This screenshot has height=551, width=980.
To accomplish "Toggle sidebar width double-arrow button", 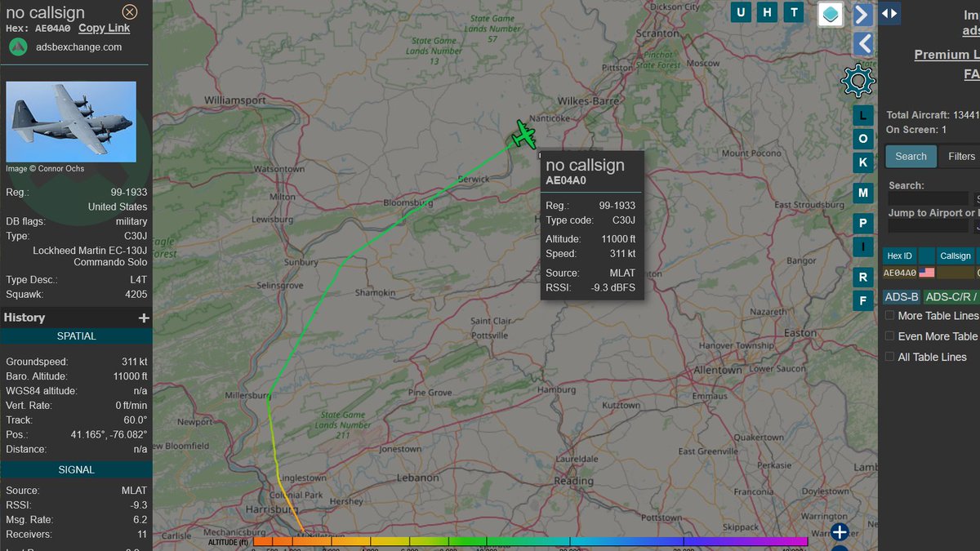I will (889, 13).
